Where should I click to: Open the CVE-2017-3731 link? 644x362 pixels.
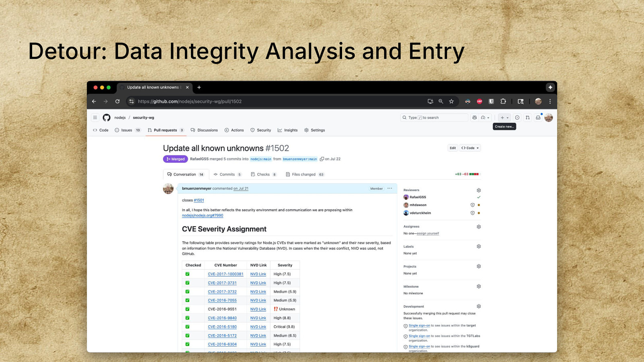(222, 283)
